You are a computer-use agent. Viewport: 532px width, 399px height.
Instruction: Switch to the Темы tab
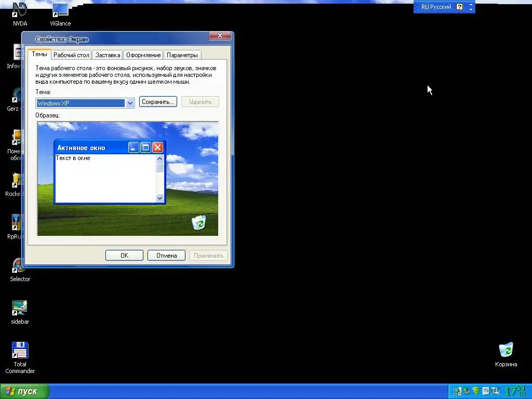[39, 54]
